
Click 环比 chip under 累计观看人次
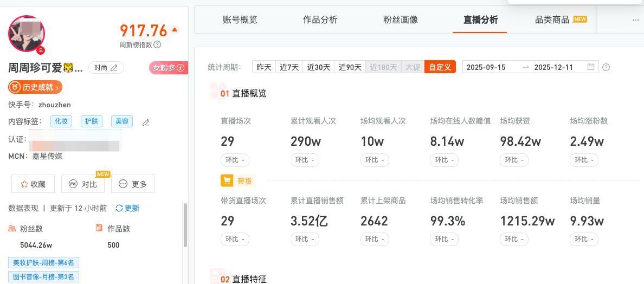(x=305, y=160)
